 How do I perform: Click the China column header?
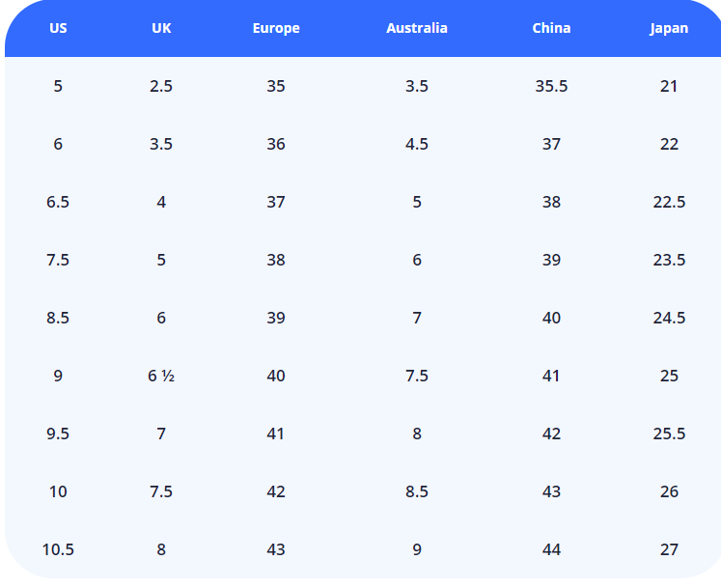(x=551, y=28)
